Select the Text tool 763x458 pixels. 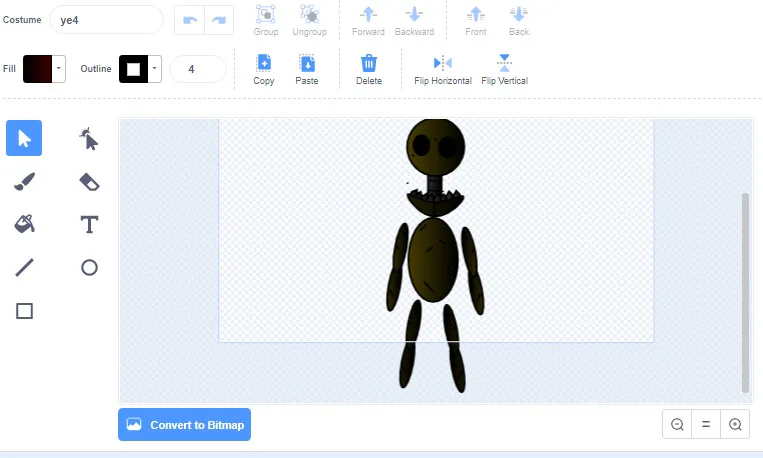(x=89, y=224)
